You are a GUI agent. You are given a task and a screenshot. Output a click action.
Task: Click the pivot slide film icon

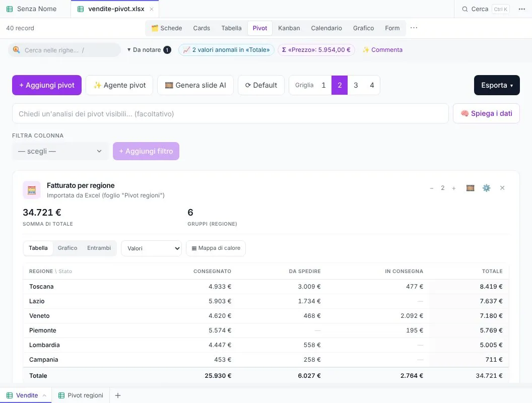pos(470,188)
